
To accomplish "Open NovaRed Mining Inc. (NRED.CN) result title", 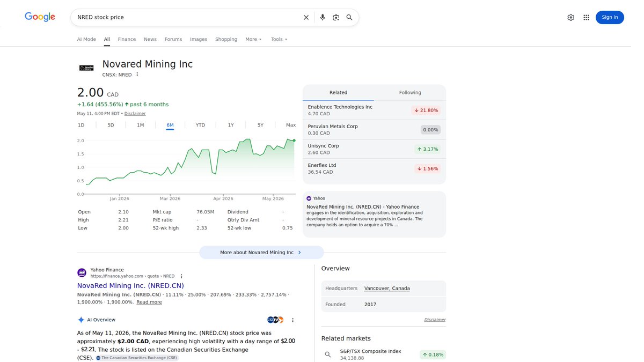I will pos(130,286).
